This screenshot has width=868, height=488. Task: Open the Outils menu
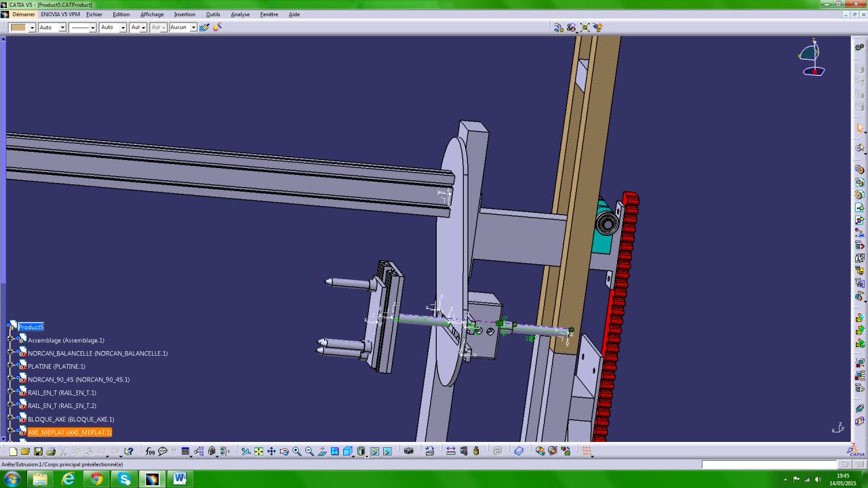[x=213, y=14]
